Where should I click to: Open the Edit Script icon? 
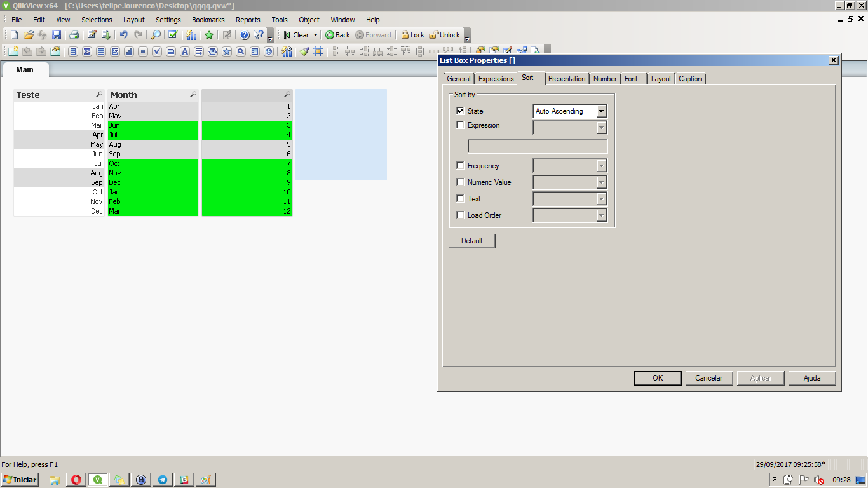pos(92,35)
